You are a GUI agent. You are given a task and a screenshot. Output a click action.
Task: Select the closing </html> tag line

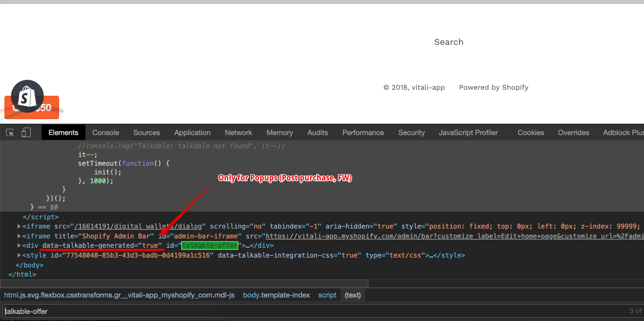[22, 275]
